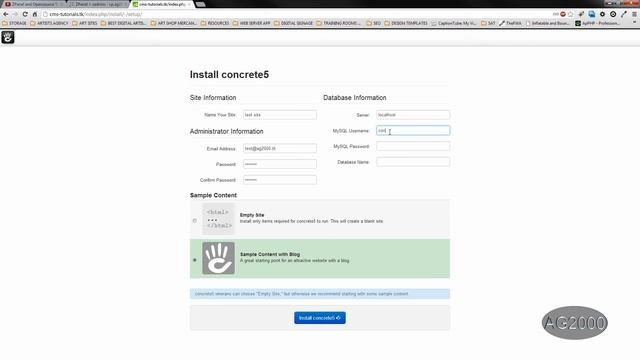Open the ART SHOP MERCAN... bookmarks folder
Image resolution: width=640 pixels, height=360 pixels.
click(x=174, y=23)
